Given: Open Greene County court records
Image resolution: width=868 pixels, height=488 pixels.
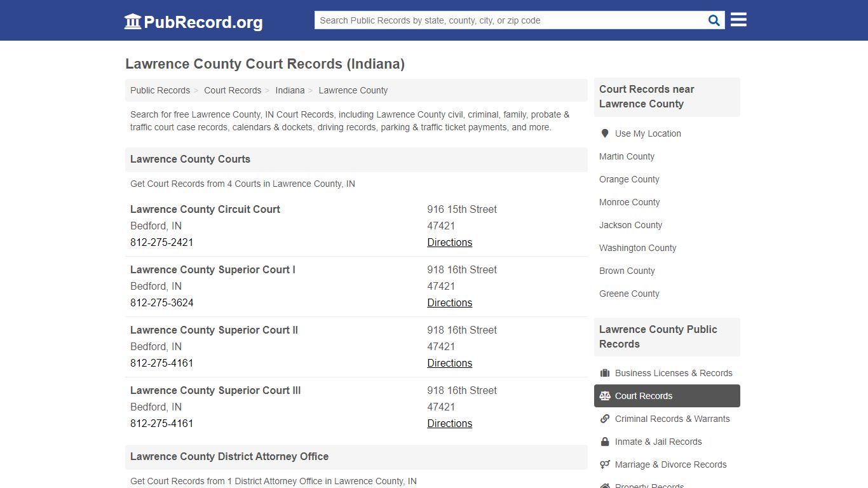Looking at the screenshot, I should 629,294.
